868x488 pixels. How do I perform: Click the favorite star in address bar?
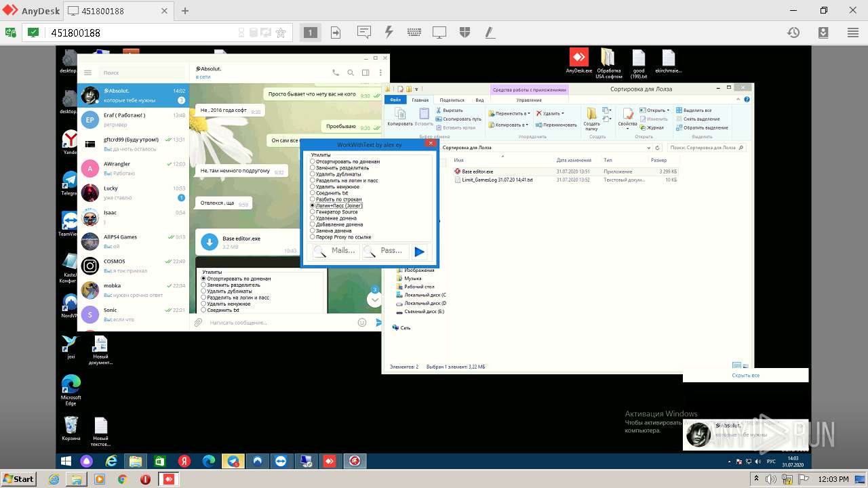(281, 33)
